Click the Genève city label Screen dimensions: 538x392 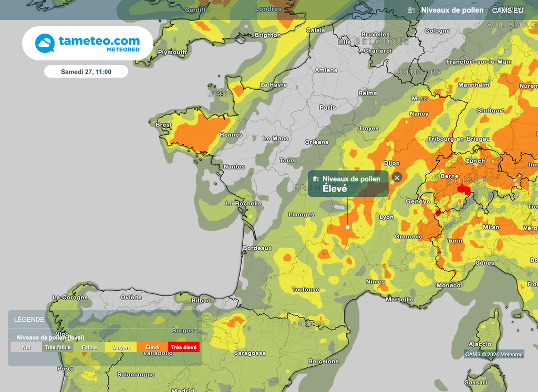pyautogui.click(x=418, y=202)
